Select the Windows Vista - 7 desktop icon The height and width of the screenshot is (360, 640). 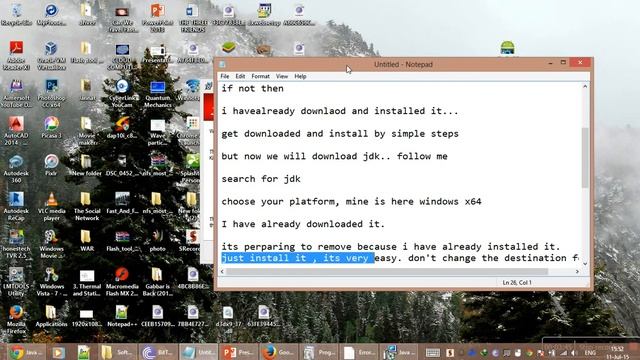(51, 282)
